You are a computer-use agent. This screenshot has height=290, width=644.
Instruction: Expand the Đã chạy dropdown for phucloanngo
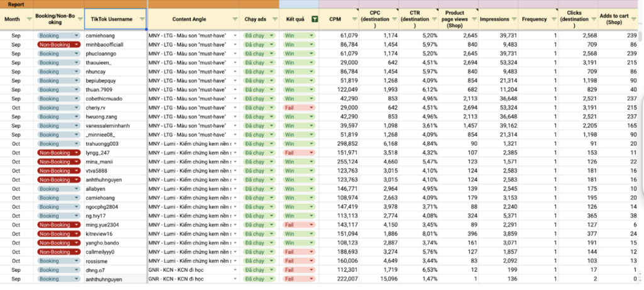click(272, 53)
